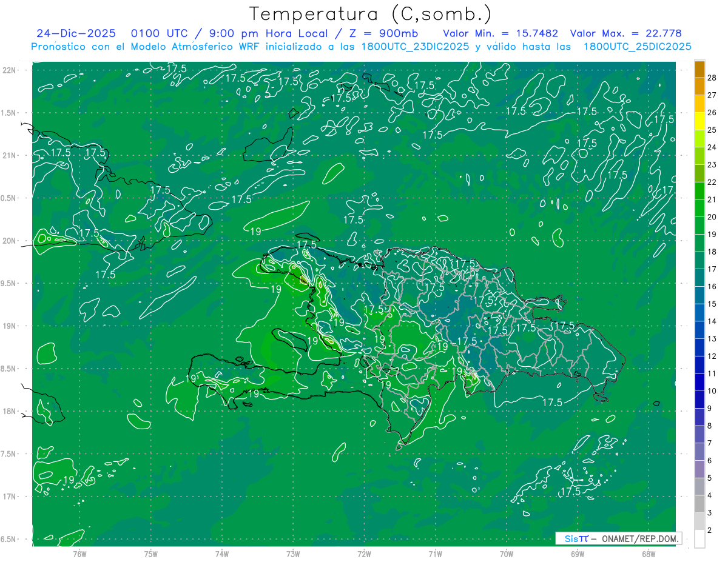Click the blue swatch between 14 and 15
The width and height of the screenshot is (728, 562).
700,313
